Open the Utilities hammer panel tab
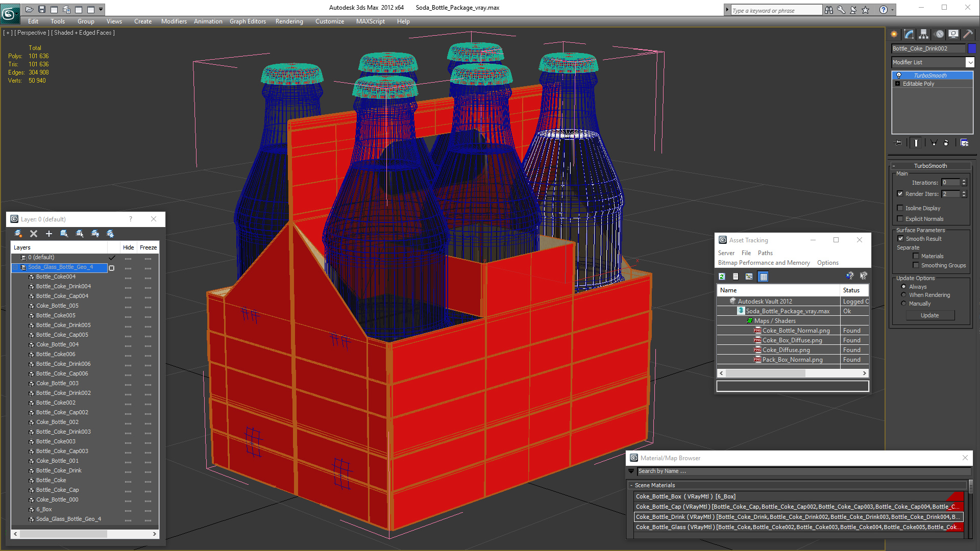980x551 pixels. click(x=968, y=34)
